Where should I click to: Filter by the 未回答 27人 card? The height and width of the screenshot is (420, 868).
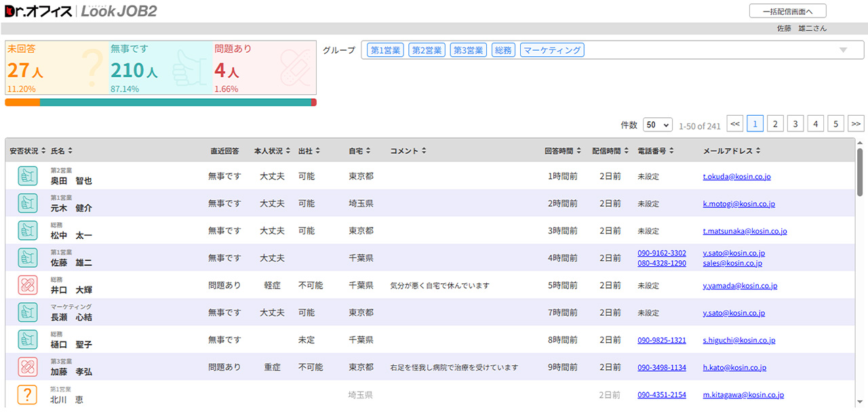[57, 68]
